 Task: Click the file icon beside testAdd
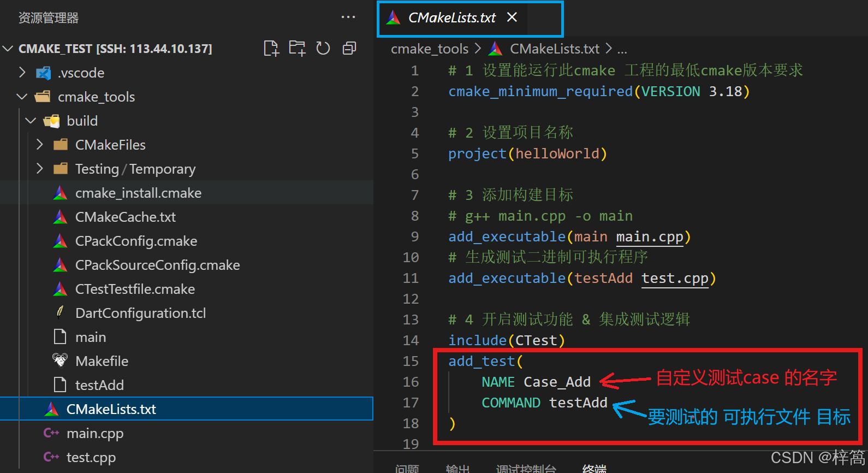tap(60, 385)
